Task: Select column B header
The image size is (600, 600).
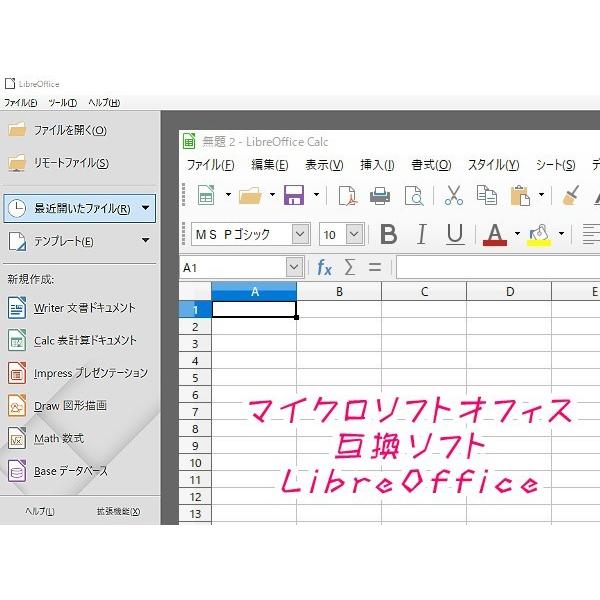Action: (339, 292)
